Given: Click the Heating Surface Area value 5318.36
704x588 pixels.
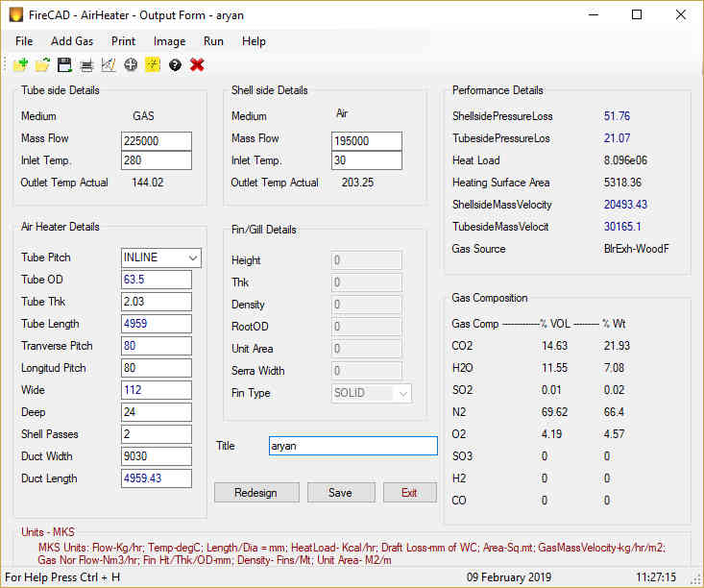Looking at the screenshot, I should tap(622, 183).
